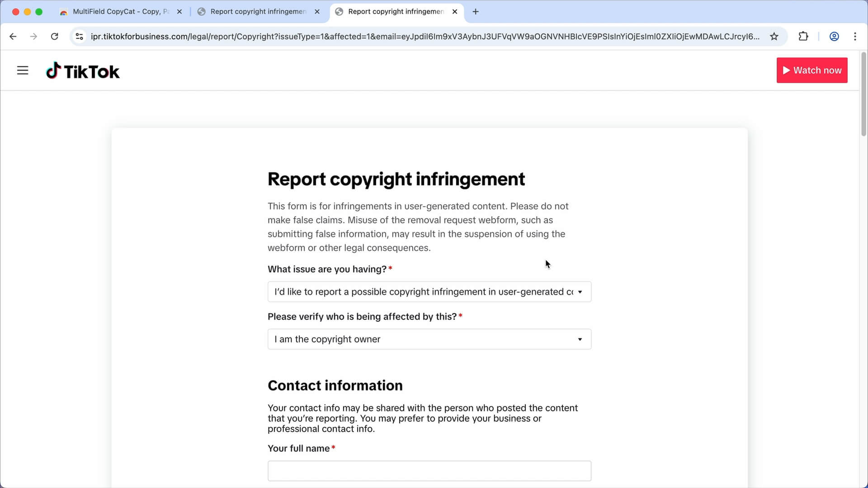Screen dimensions: 868x488
Task: Expand the 'I am the copyright owner' dropdown
Action: [429, 339]
